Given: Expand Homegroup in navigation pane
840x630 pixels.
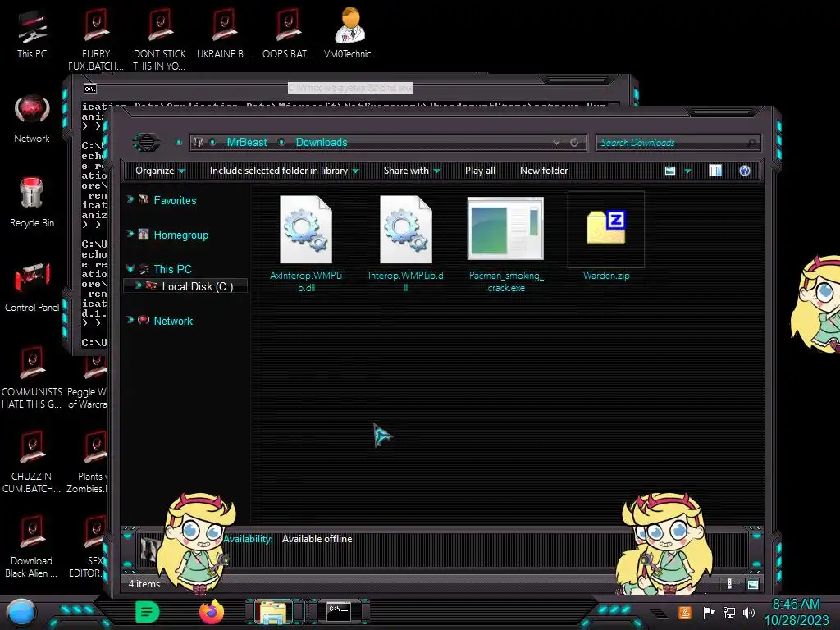Looking at the screenshot, I should tap(130, 234).
